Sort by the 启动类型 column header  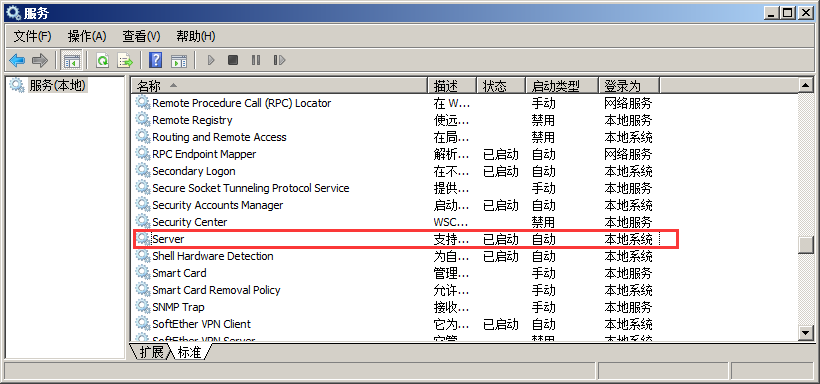point(562,85)
